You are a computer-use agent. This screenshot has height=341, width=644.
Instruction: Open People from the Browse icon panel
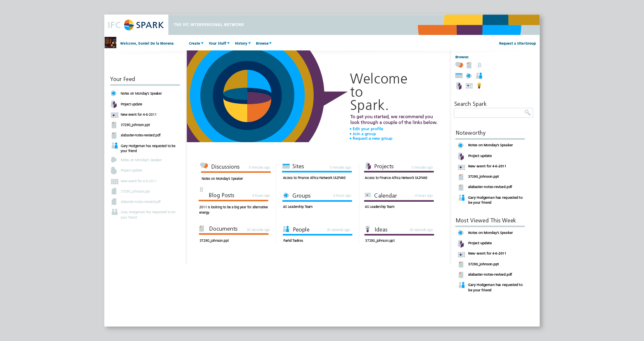click(479, 76)
